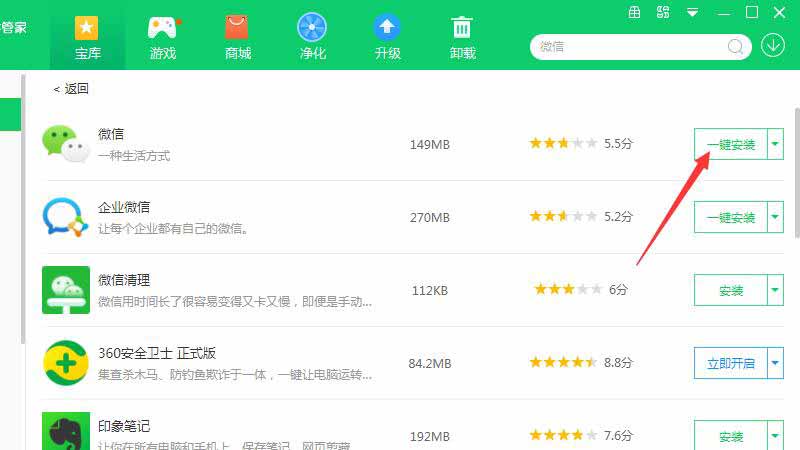Viewport: 800px width, 450px height.
Task: Focus the 微信 search input field
Action: [x=640, y=47]
